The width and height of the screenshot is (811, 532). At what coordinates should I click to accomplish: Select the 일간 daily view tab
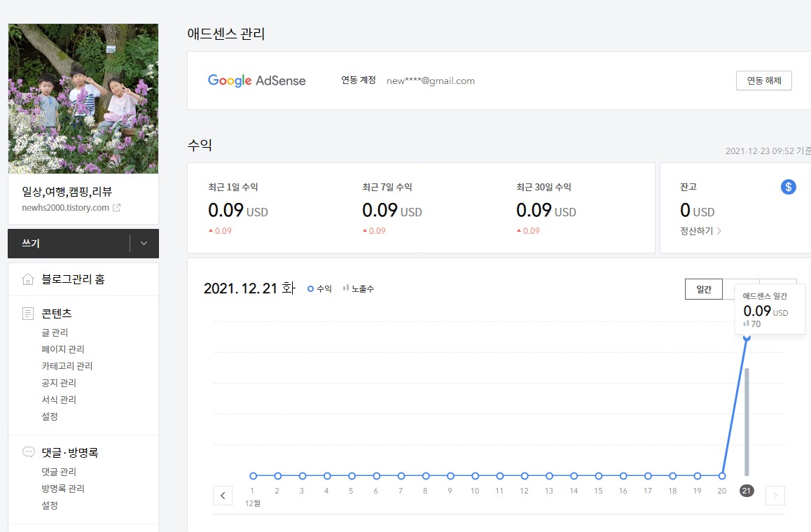pyautogui.click(x=703, y=289)
